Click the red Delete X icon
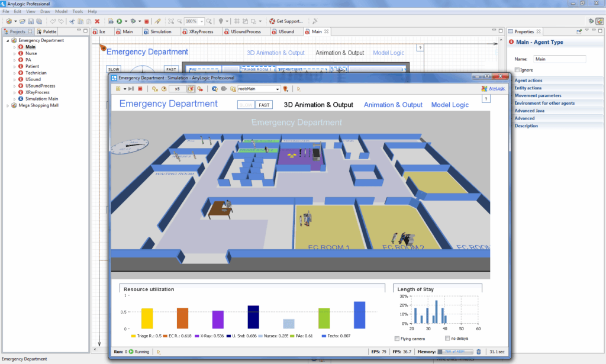The width and height of the screenshot is (606, 364). click(x=98, y=21)
